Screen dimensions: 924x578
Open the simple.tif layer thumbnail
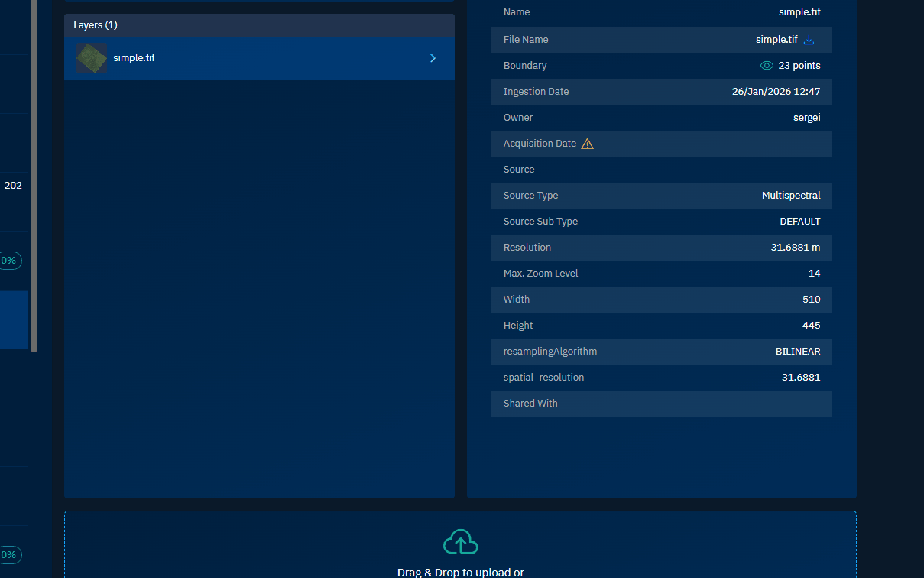92,58
